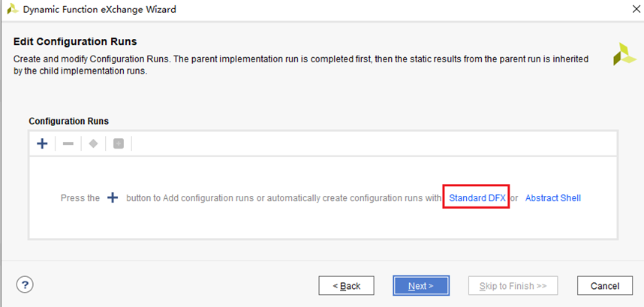
Task: Click the Configuration Runs section label
Action: (68, 121)
